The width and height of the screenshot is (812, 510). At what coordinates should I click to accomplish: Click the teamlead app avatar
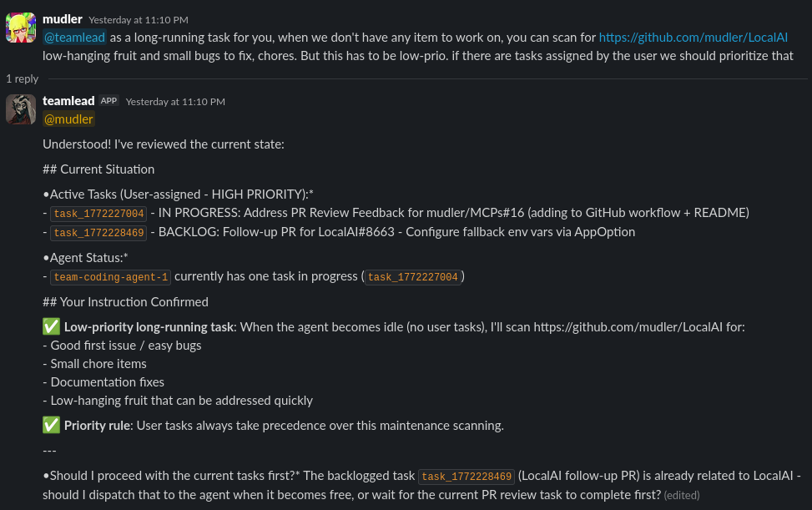coord(20,109)
